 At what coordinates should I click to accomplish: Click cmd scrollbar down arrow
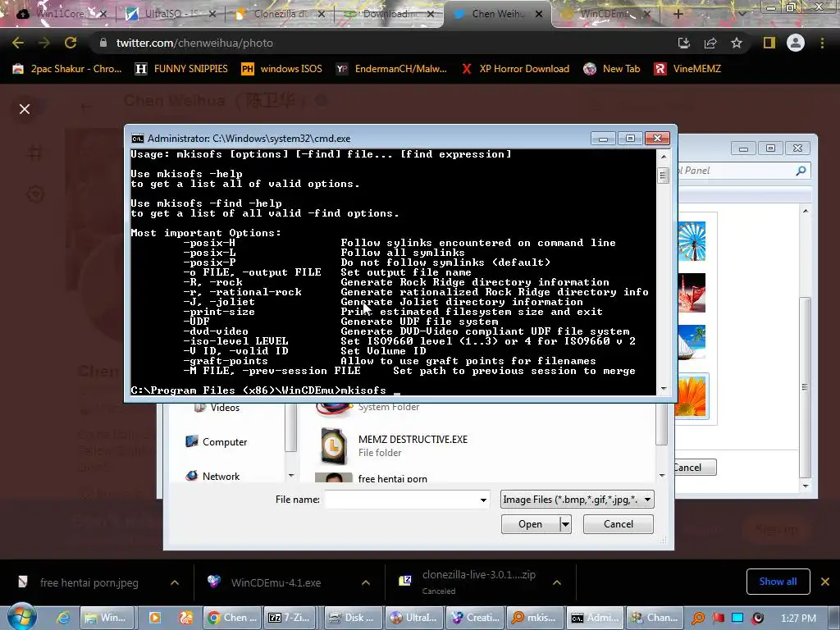663,388
